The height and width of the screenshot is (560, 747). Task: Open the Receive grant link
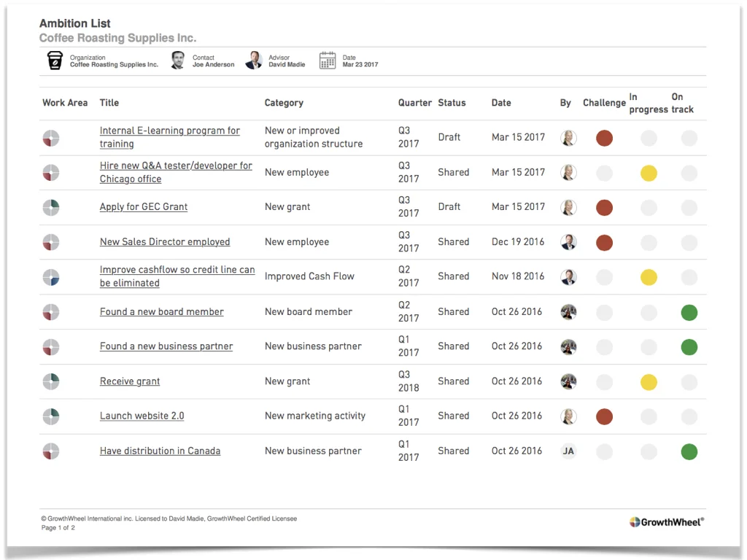coord(130,381)
